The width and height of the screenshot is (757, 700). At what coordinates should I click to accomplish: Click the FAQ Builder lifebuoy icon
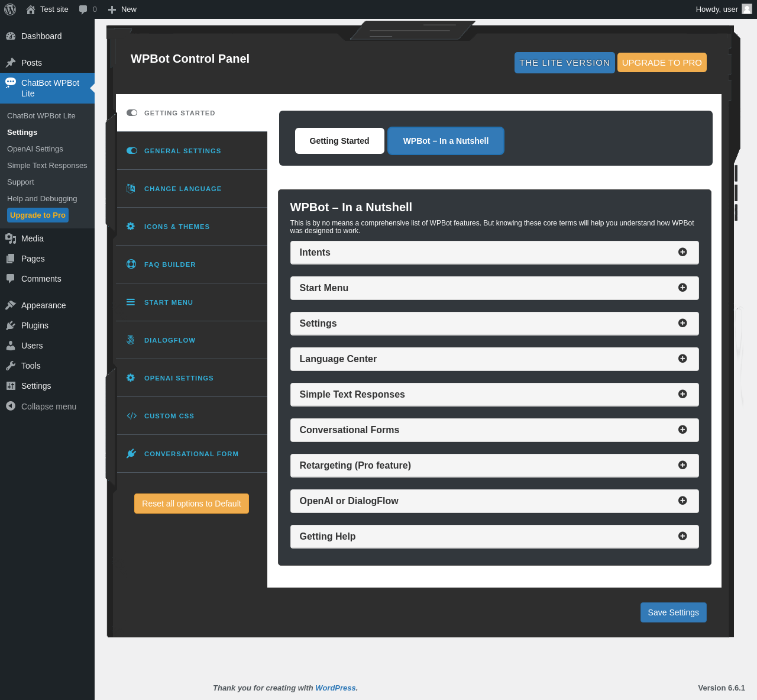click(x=131, y=264)
